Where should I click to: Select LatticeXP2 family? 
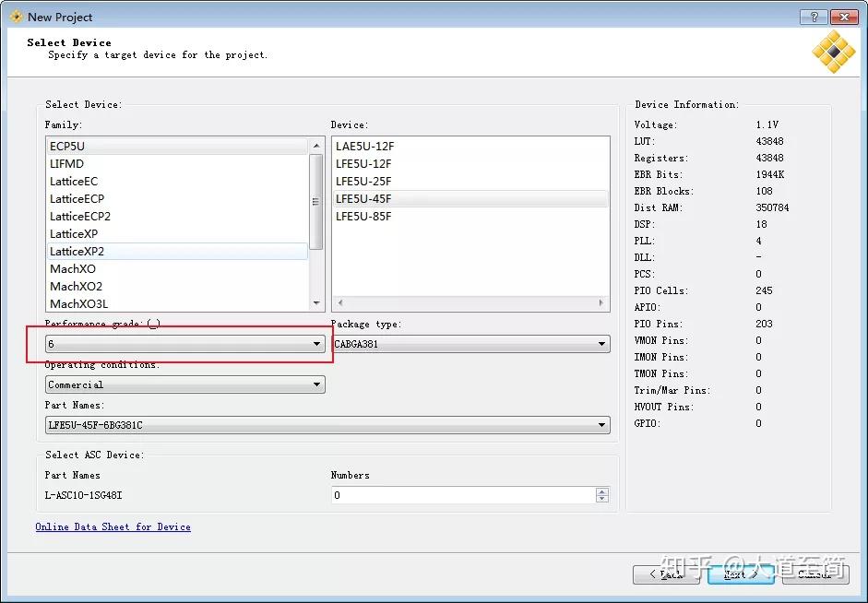tap(177, 251)
